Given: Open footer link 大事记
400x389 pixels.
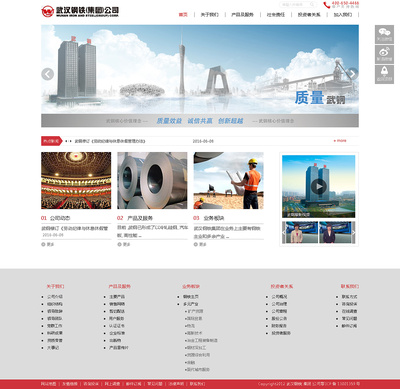Looking at the screenshot, I should click(53, 348).
